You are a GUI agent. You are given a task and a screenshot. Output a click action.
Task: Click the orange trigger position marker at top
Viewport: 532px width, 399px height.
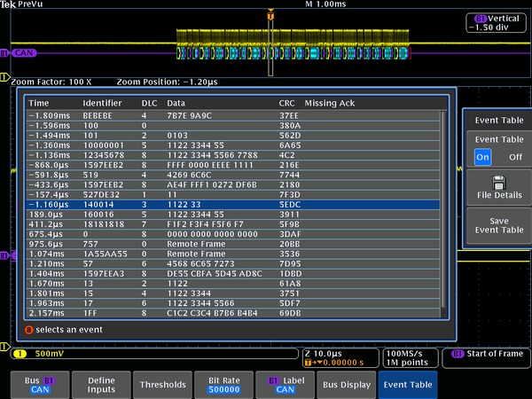point(270,15)
